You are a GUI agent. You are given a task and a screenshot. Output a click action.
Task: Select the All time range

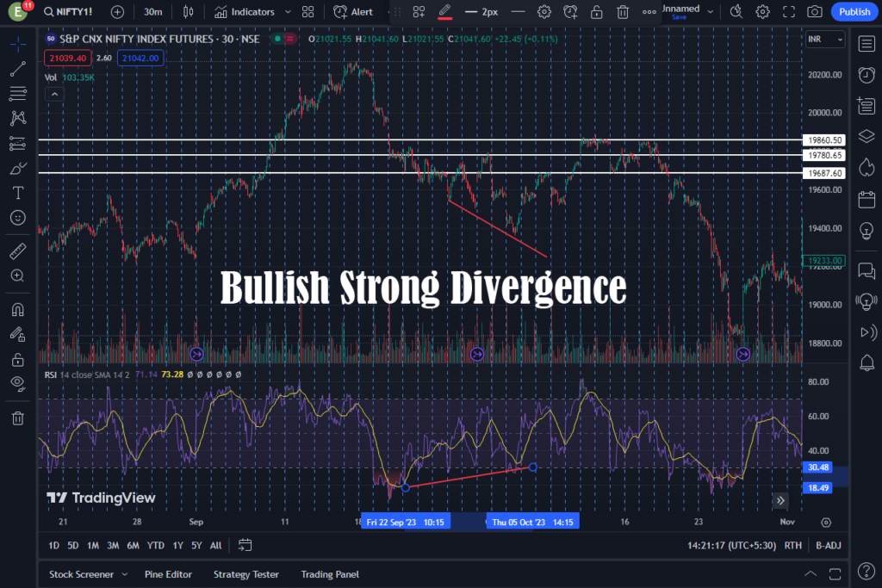(216, 545)
